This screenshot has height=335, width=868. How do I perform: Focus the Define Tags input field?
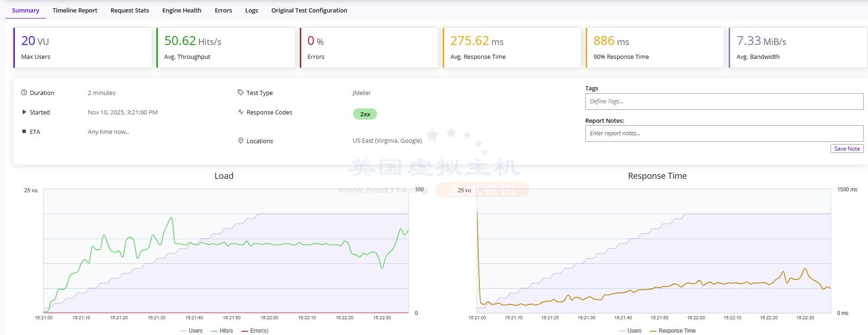click(x=724, y=101)
